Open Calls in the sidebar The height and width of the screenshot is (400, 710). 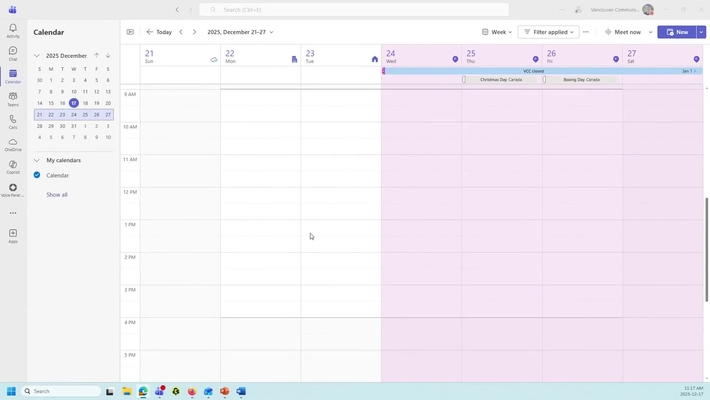13,122
